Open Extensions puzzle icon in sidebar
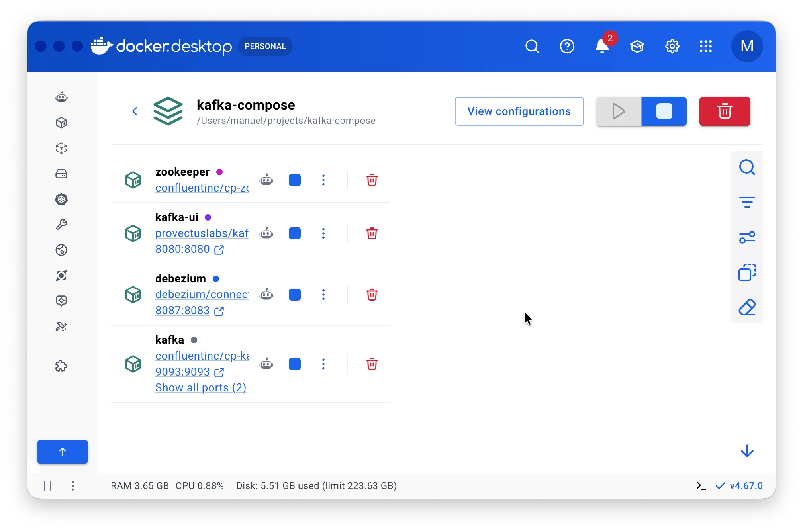This screenshot has height=532, width=803. point(61,366)
